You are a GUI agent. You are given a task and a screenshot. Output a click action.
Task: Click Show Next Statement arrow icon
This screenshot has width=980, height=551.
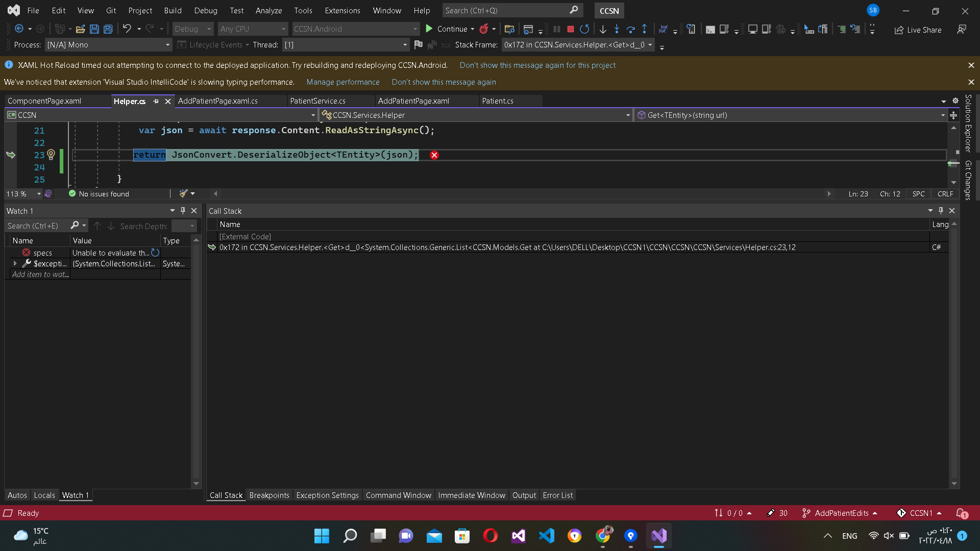603,29
